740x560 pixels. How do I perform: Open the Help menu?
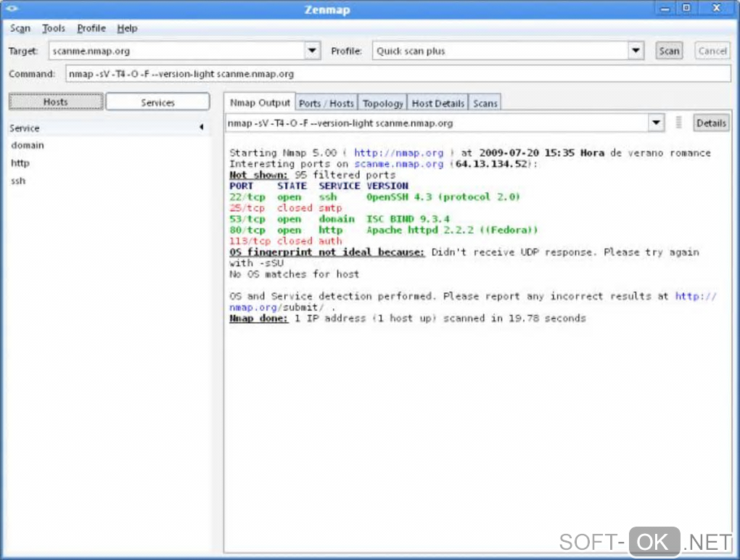(x=127, y=28)
